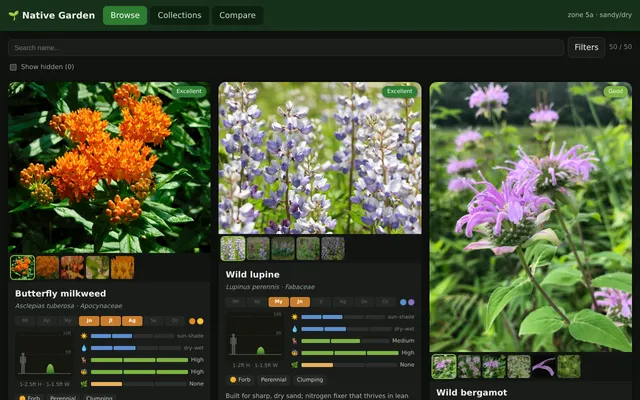Select fifth Wild bergamot thumbnail with purple petal

(x=544, y=367)
